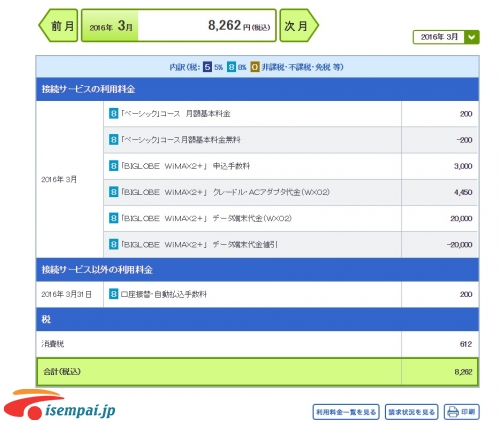Click 利用料金一覧を見る button
Image resolution: width=500 pixels, height=422 pixels.
click(x=346, y=412)
